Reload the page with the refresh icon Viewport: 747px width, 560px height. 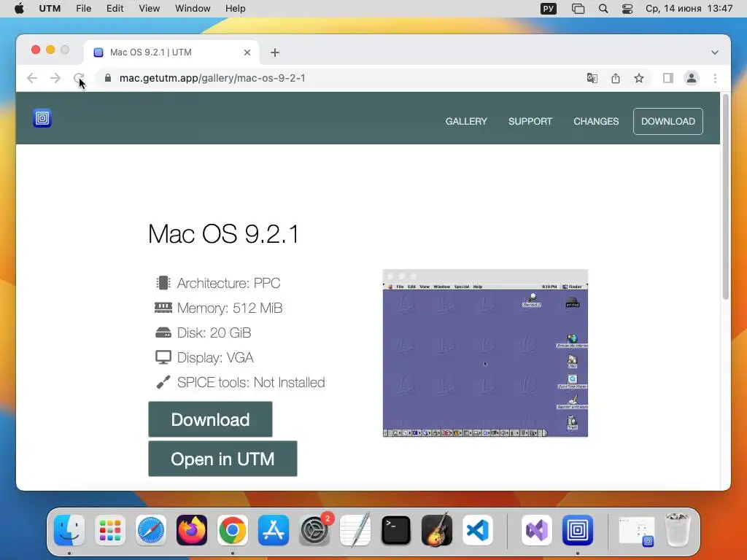79,78
